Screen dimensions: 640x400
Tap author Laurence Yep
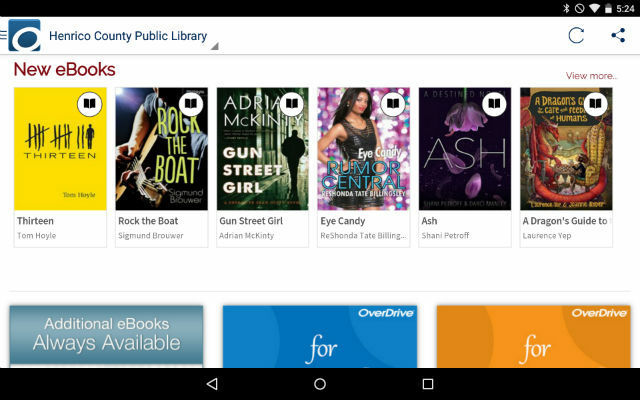coord(547,236)
